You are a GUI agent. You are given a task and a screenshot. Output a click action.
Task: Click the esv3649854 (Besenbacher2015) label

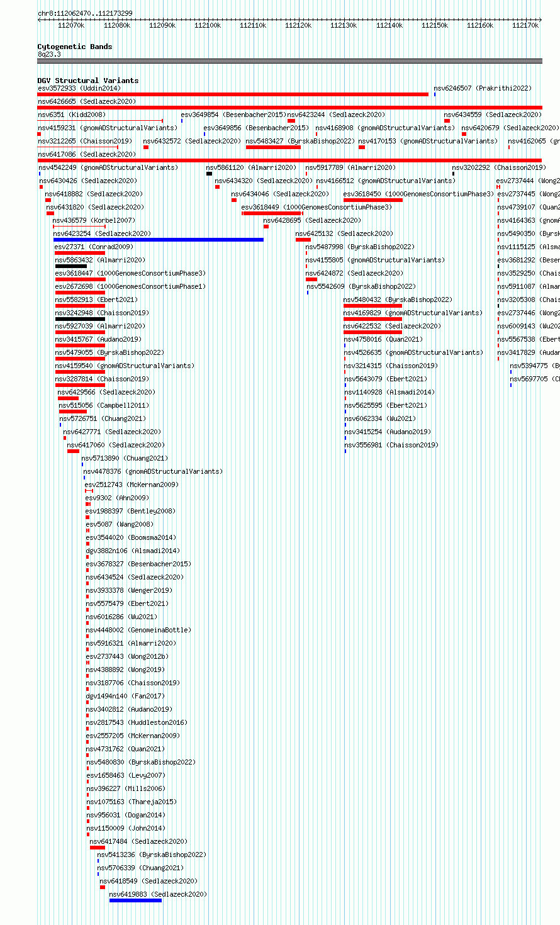[233, 115]
